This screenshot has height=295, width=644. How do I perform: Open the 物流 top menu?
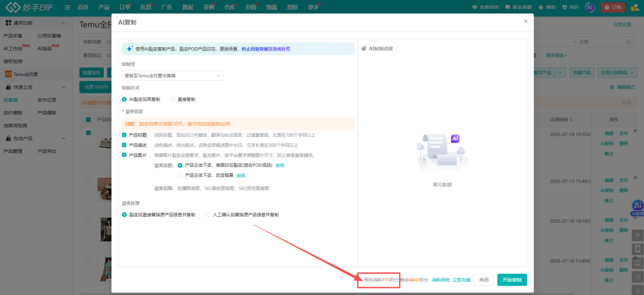pos(271,7)
